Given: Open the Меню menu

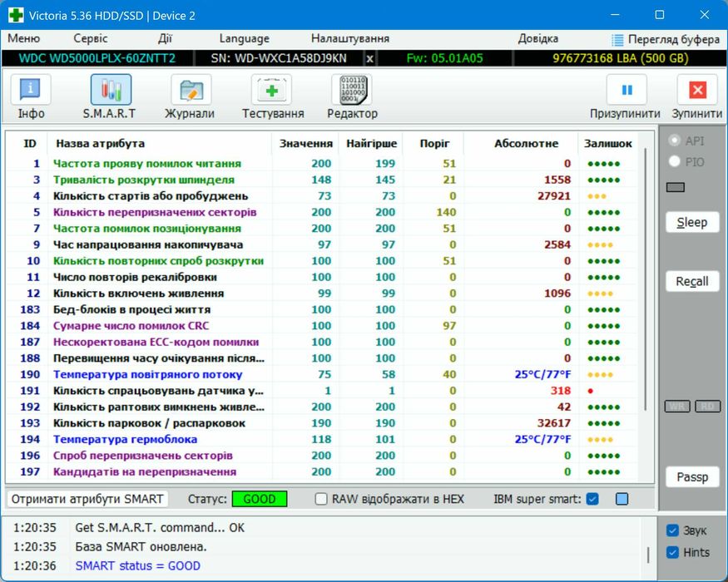Looking at the screenshot, I should pos(23,38).
